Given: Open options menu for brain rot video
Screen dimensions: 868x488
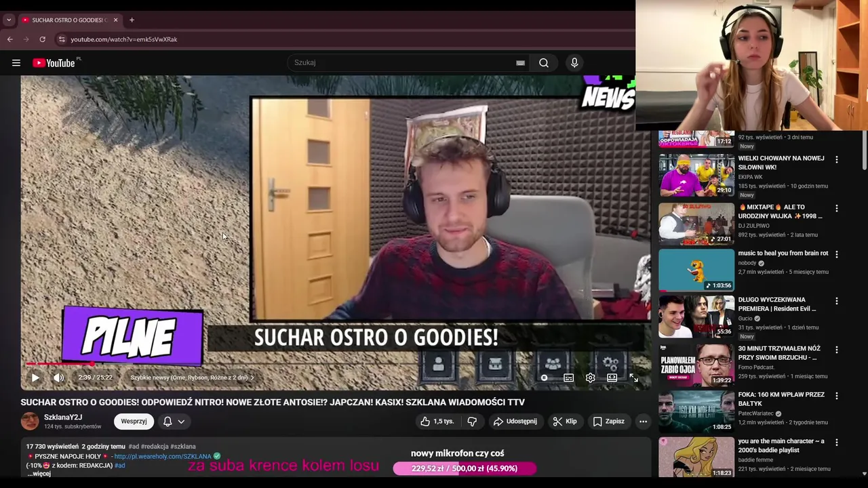Looking at the screenshot, I should point(836,255).
